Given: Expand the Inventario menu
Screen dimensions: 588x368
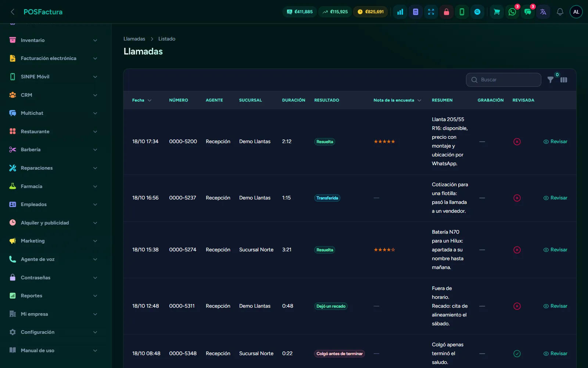Looking at the screenshot, I should point(54,40).
